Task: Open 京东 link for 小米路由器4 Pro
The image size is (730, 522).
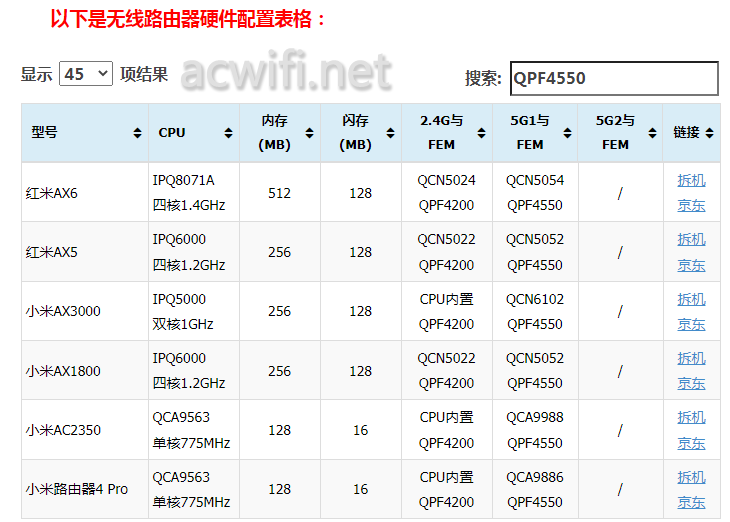Action: point(691,502)
